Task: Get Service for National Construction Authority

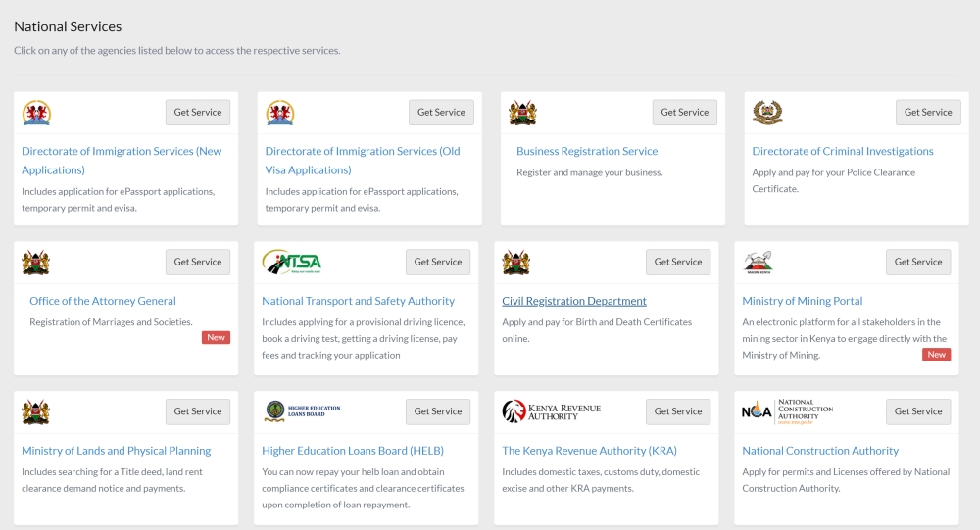Action: pyautogui.click(x=918, y=411)
